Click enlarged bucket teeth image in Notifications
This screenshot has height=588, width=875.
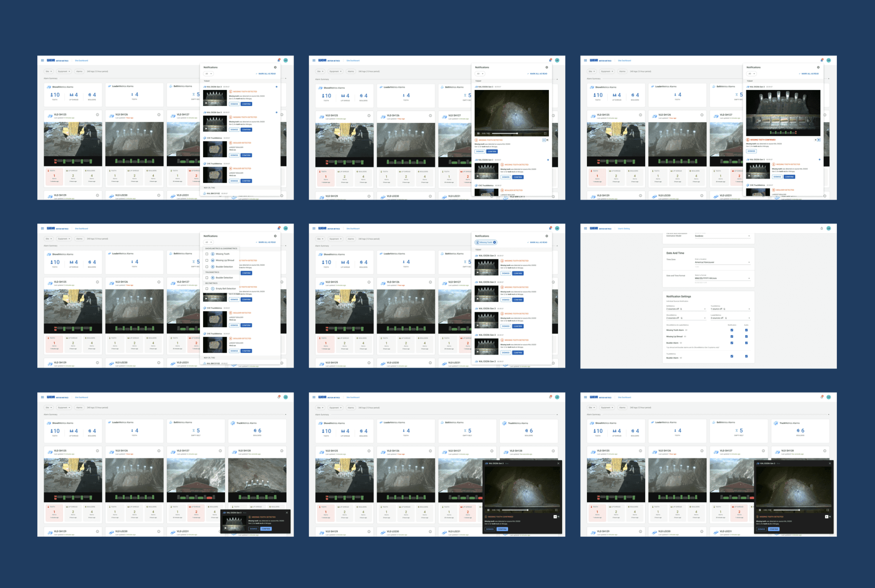[783, 113]
